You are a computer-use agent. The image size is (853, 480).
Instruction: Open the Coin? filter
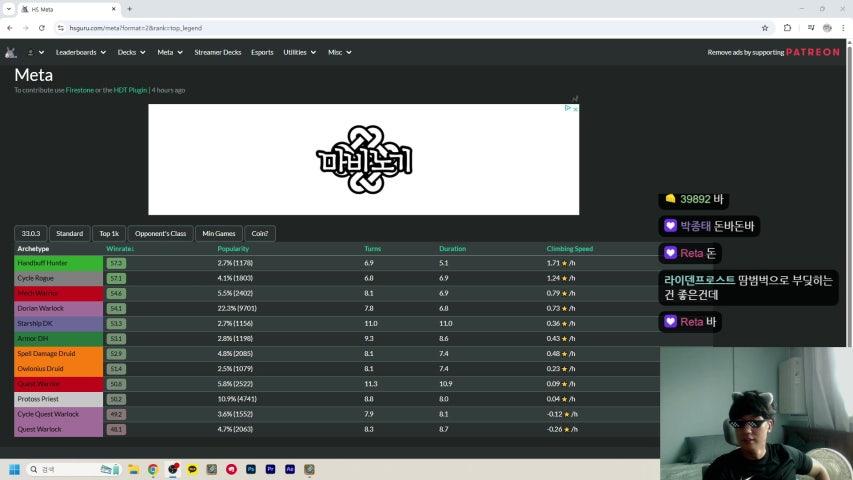tap(260, 233)
